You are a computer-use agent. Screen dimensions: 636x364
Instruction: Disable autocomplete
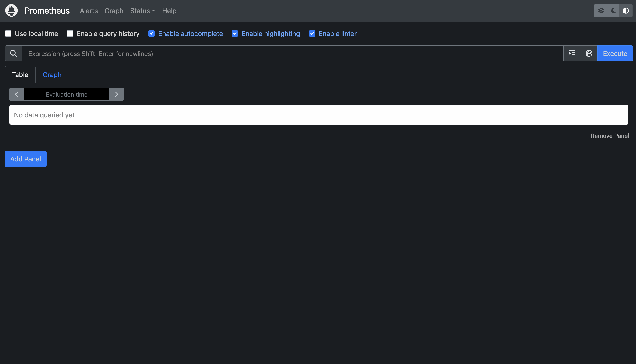coord(152,33)
